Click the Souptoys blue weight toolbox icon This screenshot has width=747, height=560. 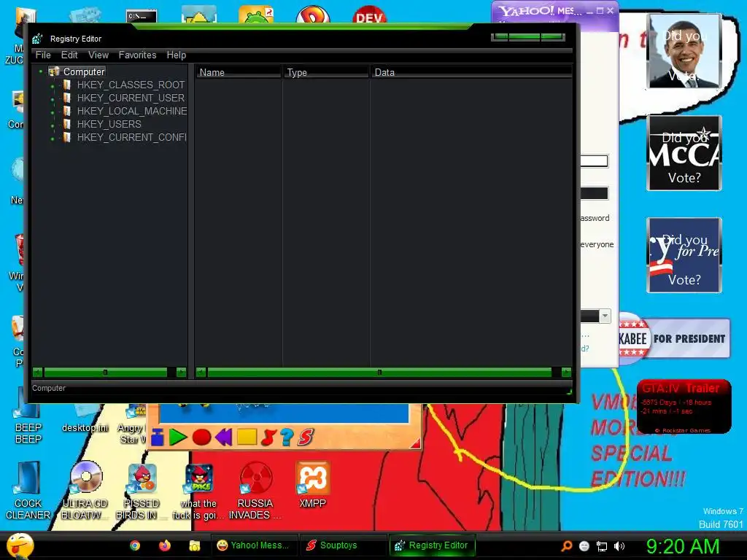tap(158, 437)
